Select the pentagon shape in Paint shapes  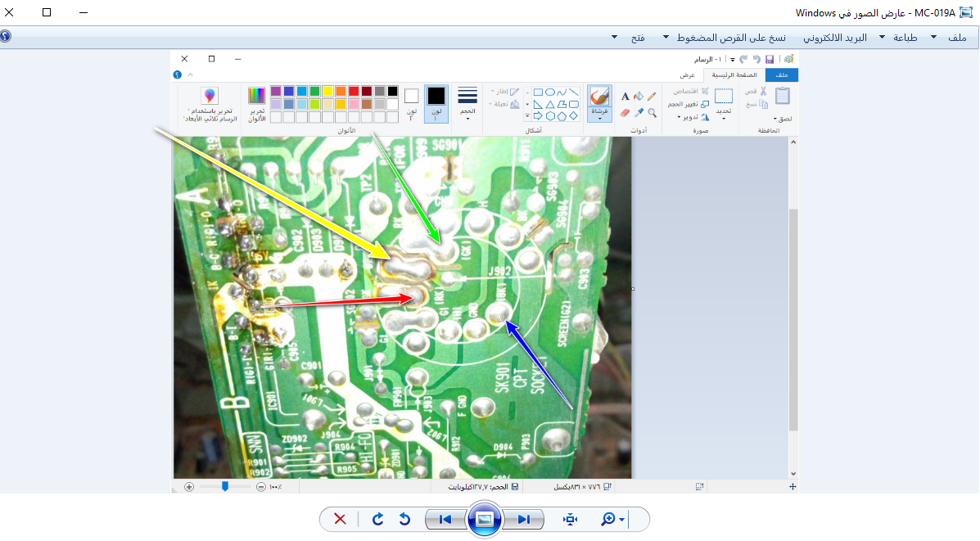coord(562,115)
